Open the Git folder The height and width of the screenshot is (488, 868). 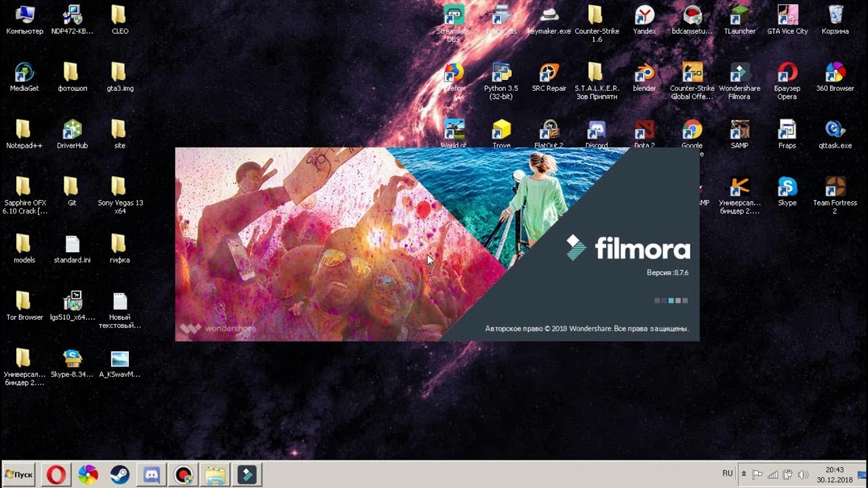coord(72,191)
